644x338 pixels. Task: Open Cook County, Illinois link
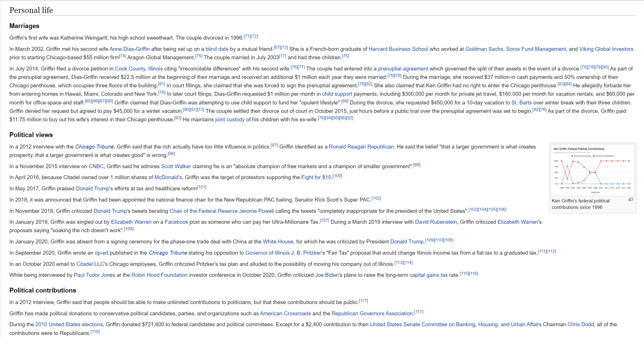point(139,68)
